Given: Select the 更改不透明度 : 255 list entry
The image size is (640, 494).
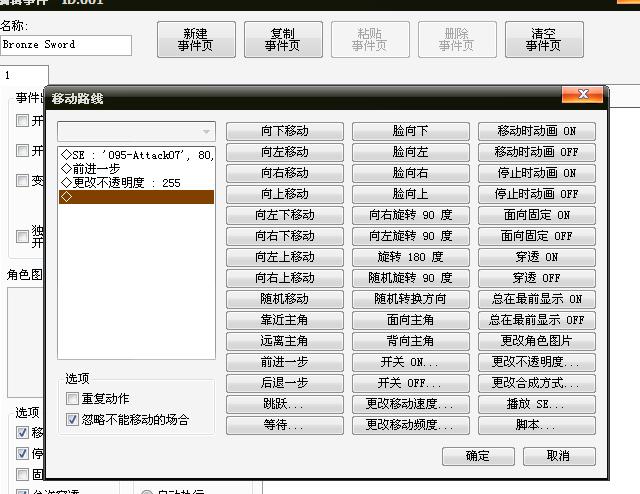Looking at the screenshot, I should point(136,182).
